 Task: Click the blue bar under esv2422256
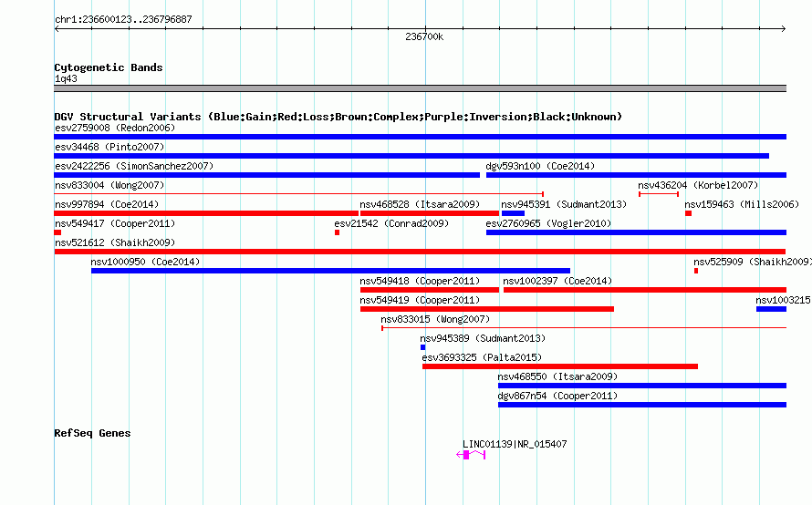click(267, 175)
